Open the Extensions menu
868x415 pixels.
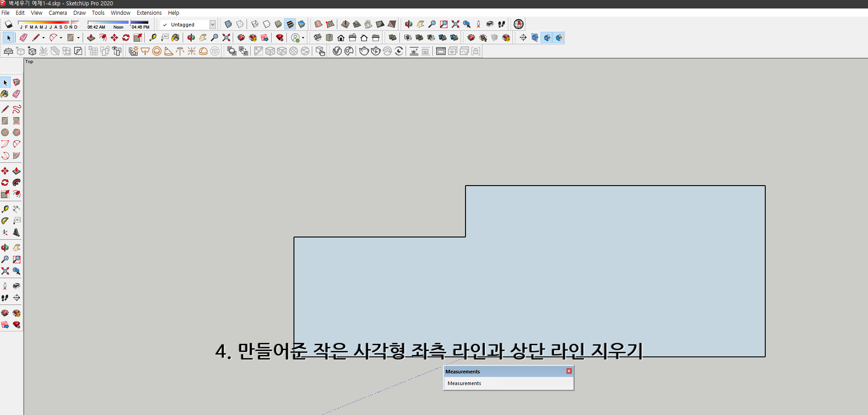point(149,13)
